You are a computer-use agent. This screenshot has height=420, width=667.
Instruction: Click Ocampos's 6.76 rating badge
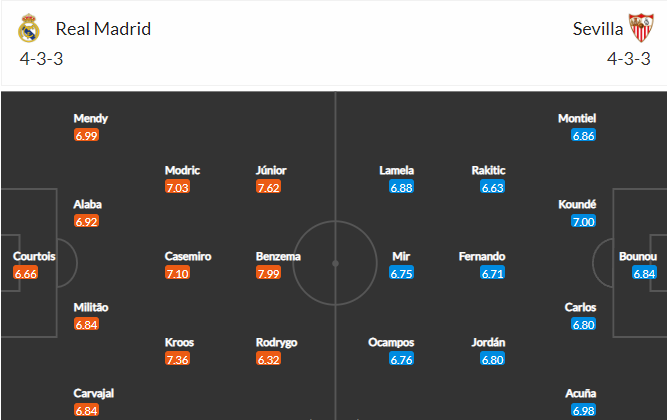tap(401, 359)
